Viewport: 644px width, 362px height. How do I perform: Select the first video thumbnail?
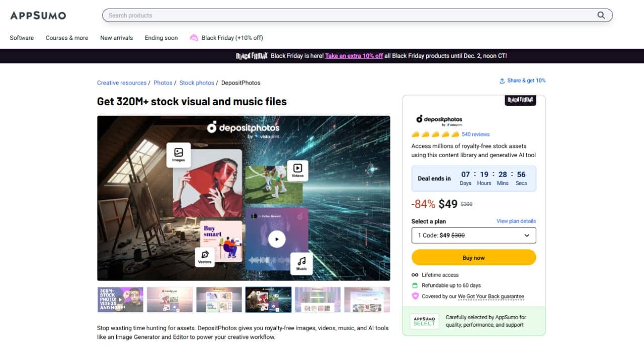[120, 300]
